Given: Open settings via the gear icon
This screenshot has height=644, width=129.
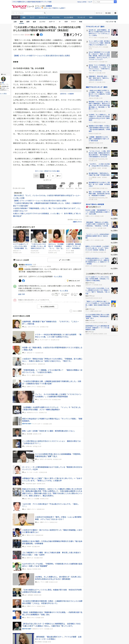Looking at the screenshot, I should 115,13.
